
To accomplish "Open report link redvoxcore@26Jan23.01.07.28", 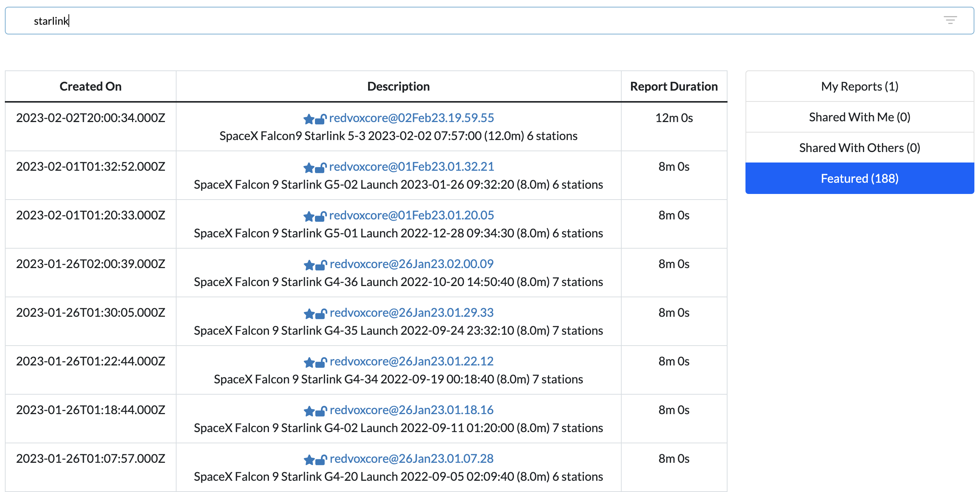I will (411, 459).
